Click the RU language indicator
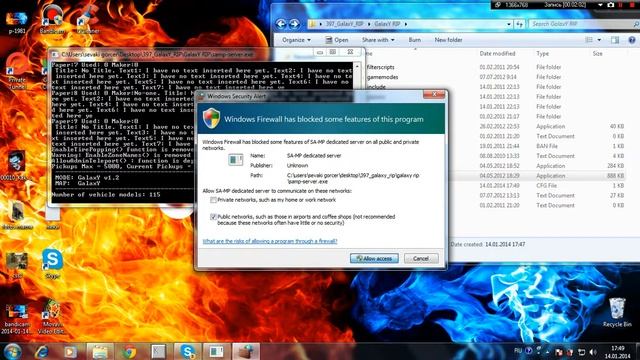Image resolution: width=640 pixels, height=360 pixels. (518, 351)
